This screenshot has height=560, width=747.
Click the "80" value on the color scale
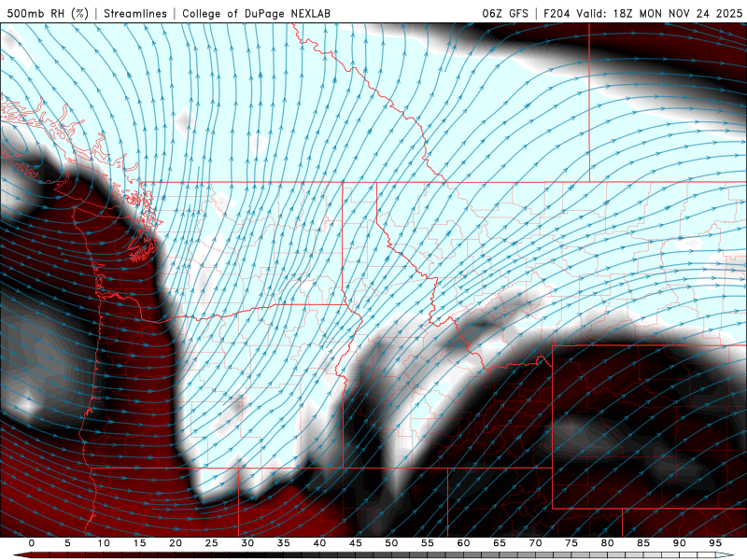[608, 543]
